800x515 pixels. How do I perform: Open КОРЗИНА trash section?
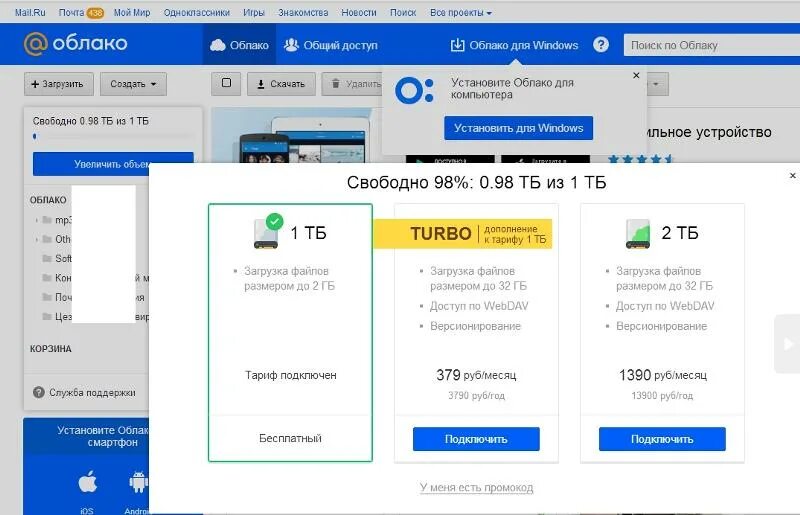coord(51,349)
